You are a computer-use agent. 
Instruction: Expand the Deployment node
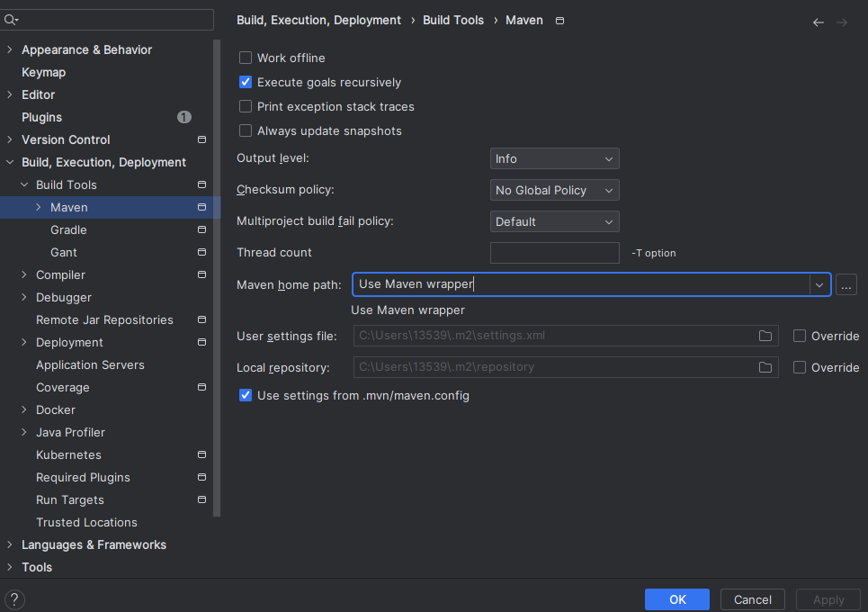(23, 342)
